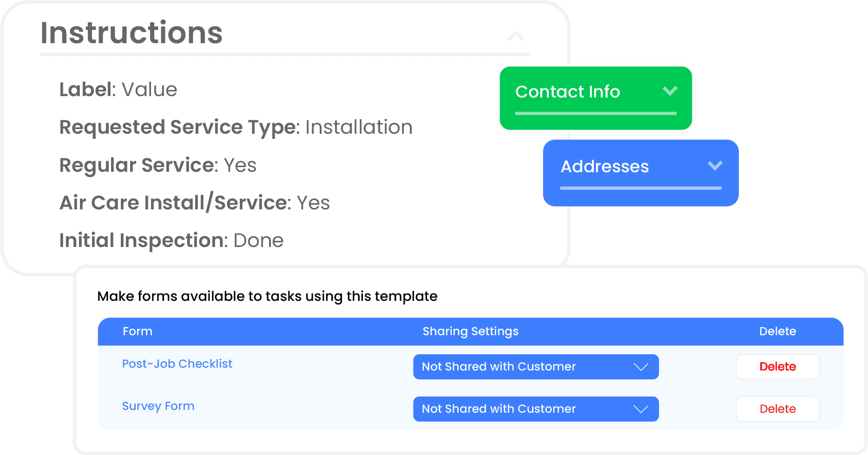
Task: Expand the Contact Info chevron arrow
Action: pos(670,91)
